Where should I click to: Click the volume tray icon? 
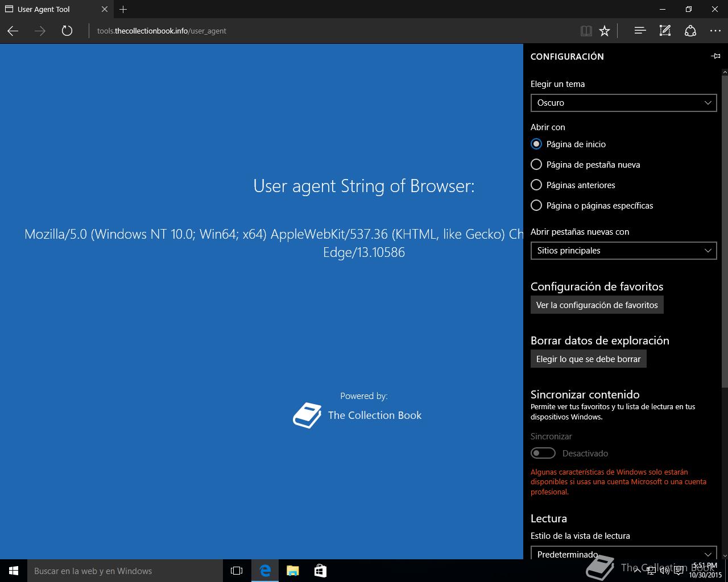click(664, 571)
